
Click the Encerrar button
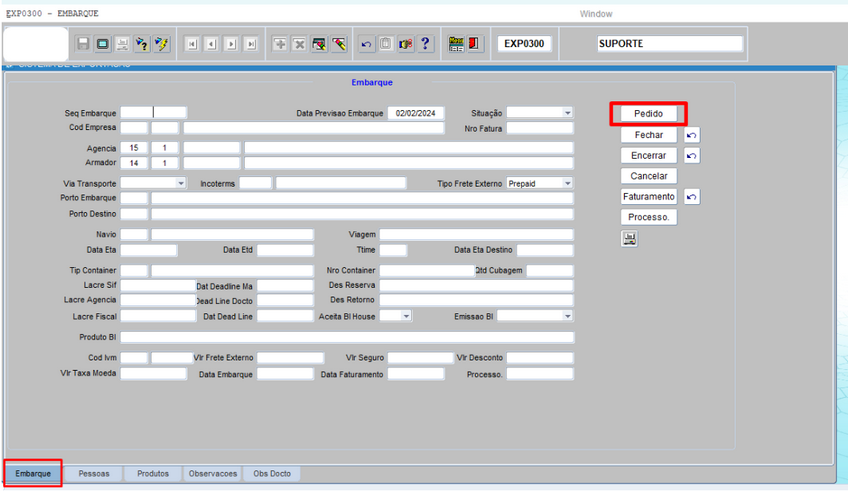[648, 156]
